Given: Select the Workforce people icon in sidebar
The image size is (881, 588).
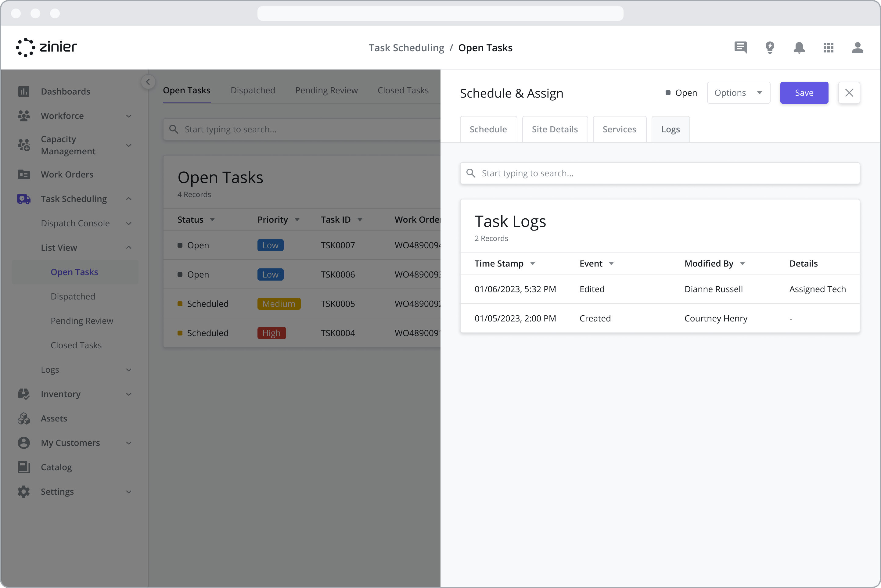Looking at the screenshot, I should (23, 116).
